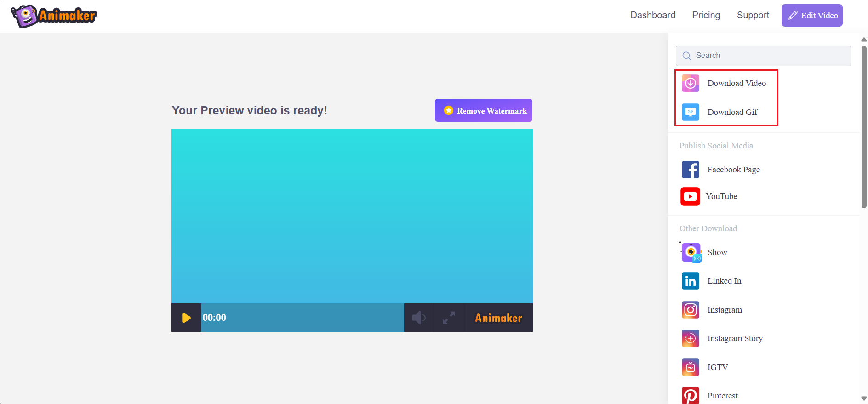Toggle fullscreen on the video player

449,318
